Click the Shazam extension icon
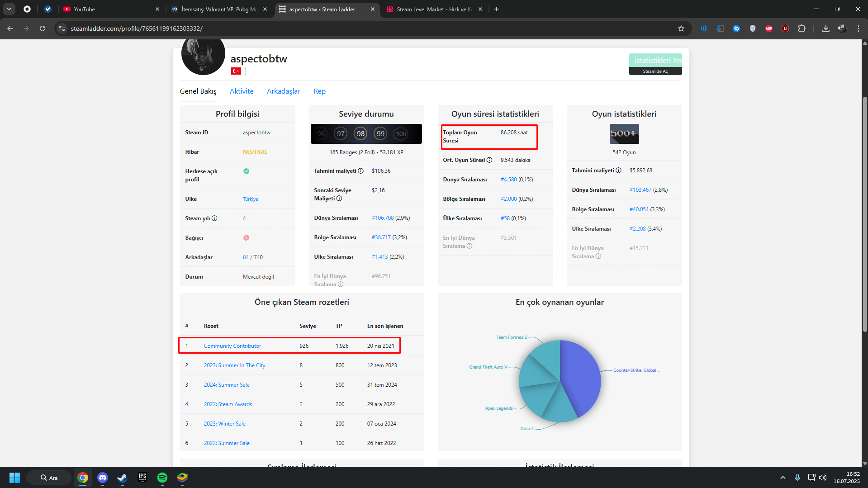868x488 pixels. 736,28
